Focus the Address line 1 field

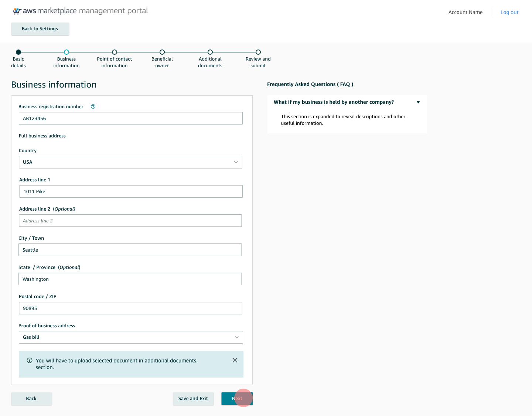(131, 191)
